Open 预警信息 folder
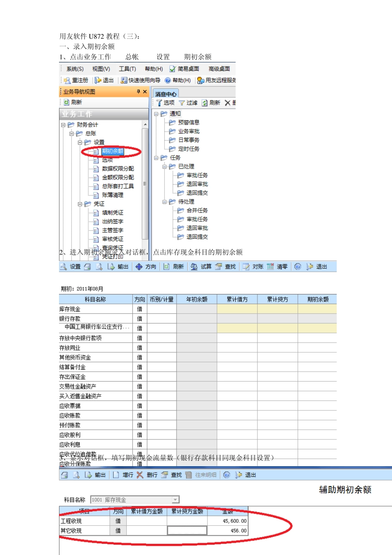 point(184,122)
